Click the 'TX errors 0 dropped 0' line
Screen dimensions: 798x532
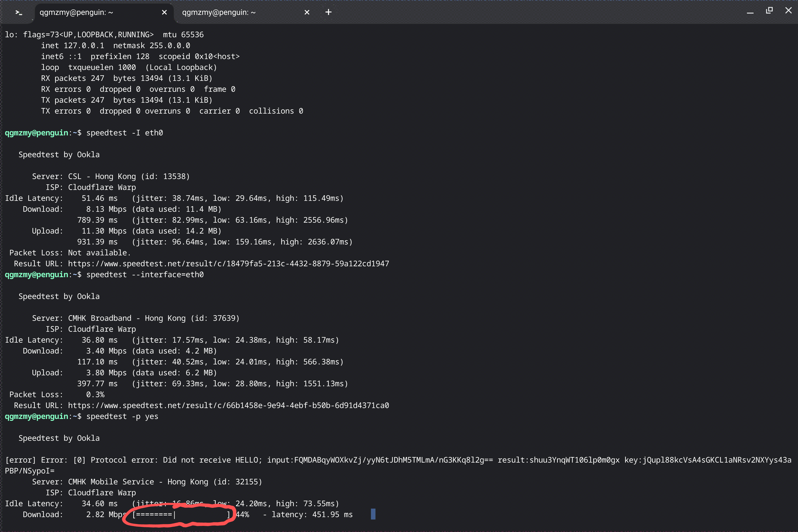pos(172,111)
